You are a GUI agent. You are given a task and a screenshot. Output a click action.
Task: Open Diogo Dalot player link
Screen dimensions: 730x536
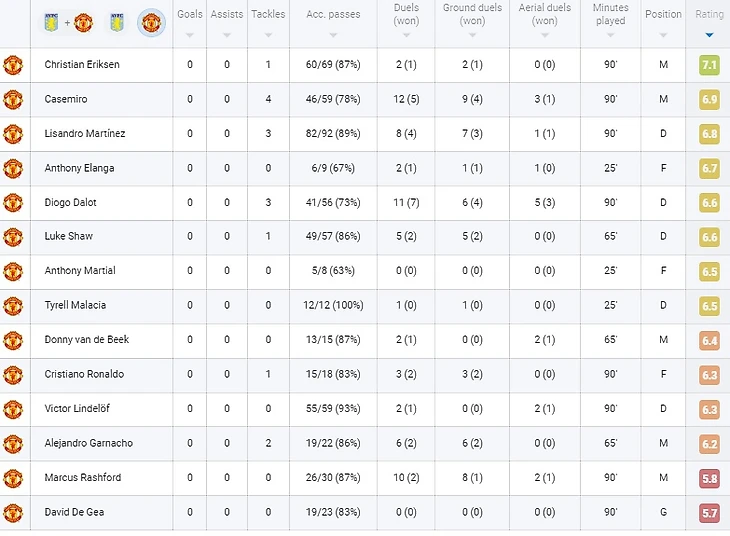[x=72, y=203]
